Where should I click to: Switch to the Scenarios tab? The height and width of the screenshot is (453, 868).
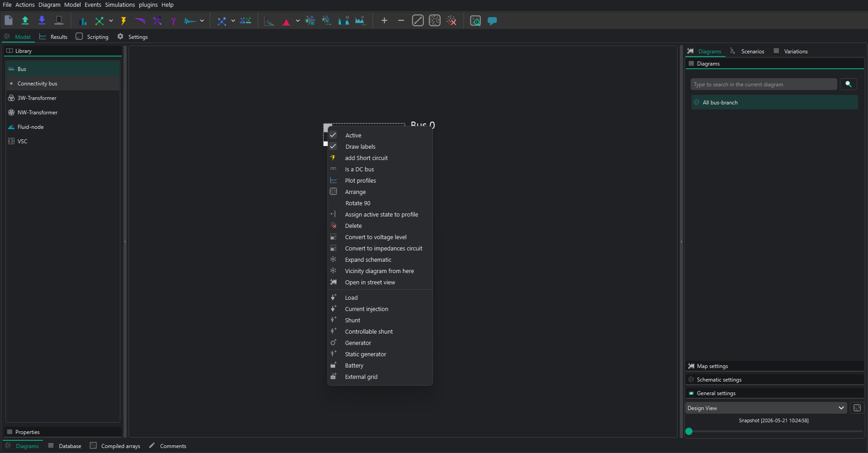[747, 51]
